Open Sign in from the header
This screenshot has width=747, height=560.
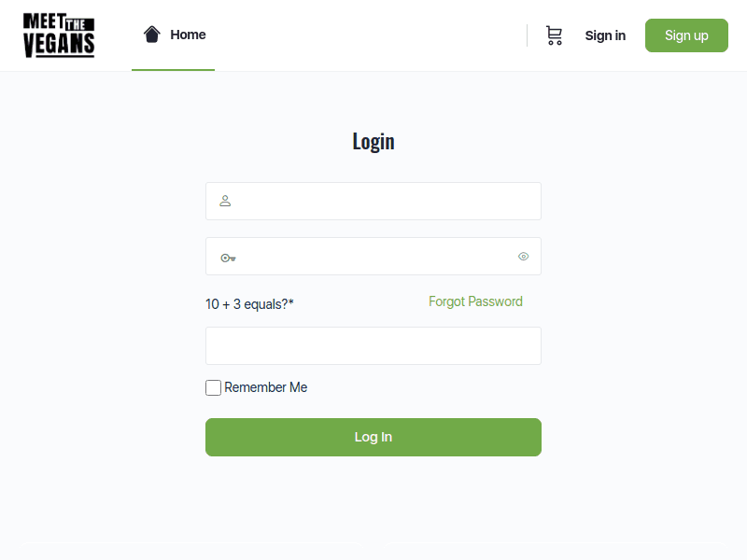[x=605, y=35]
